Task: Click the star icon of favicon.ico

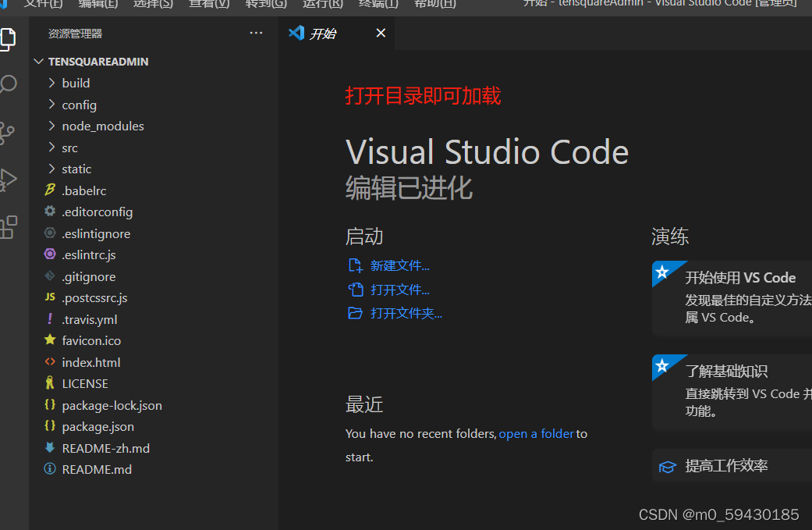Action: [x=50, y=340]
